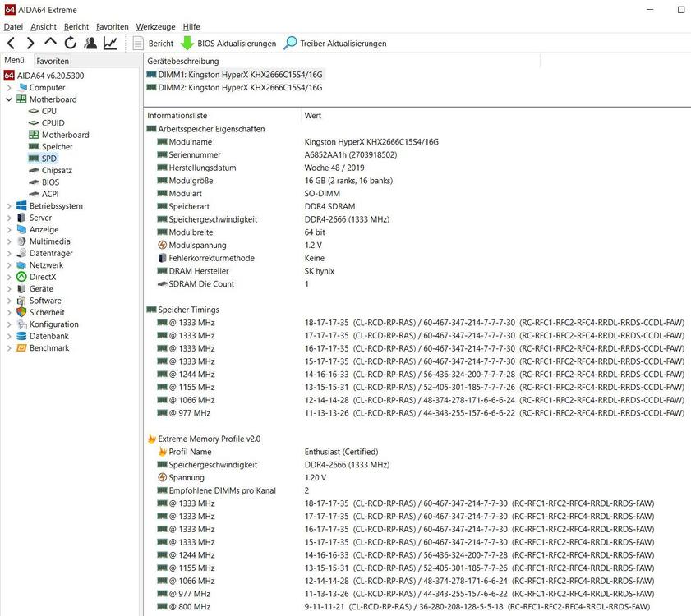Click the Forward navigation arrow
The width and height of the screenshot is (691, 616).
[30, 44]
